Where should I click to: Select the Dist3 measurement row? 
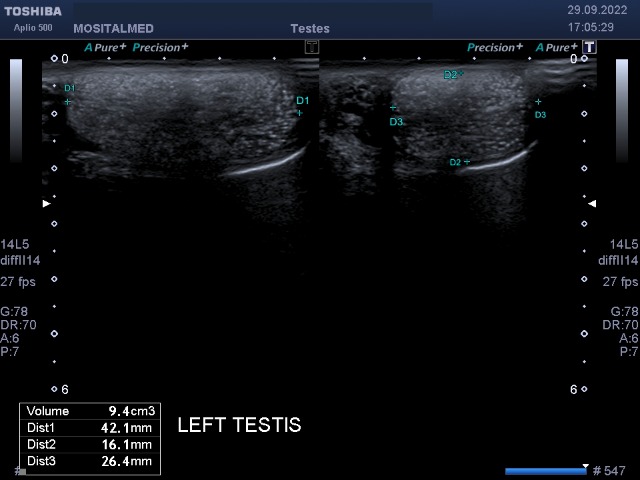pyautogui.click(x=89, y=461)
